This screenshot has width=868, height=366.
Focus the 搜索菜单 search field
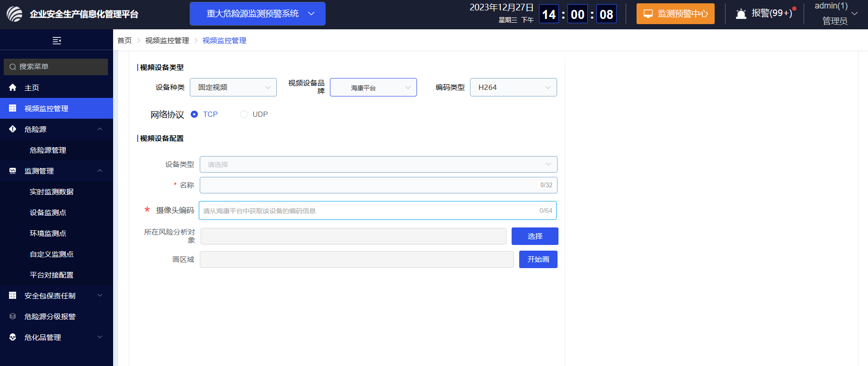point(56,67)
